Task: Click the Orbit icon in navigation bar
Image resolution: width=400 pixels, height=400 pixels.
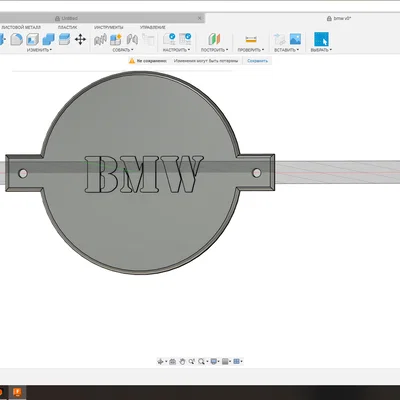Action: [x=160, y=361]
